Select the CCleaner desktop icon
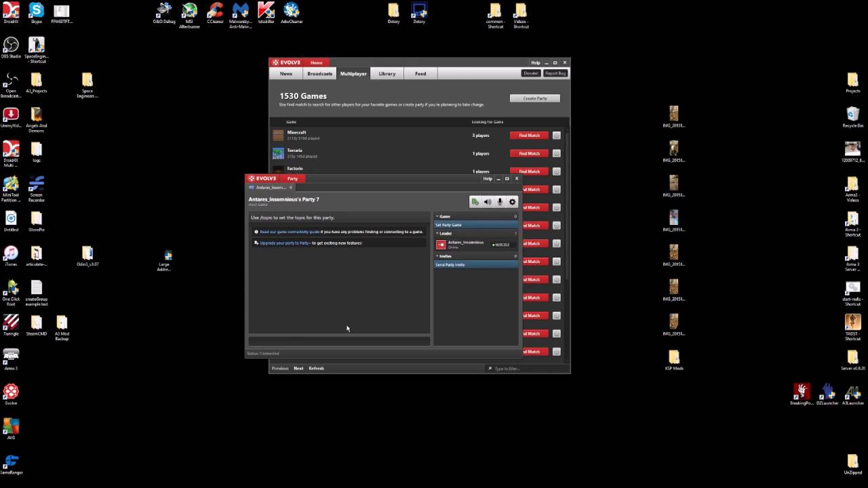 pyautogui.click(x=215, y=13)
